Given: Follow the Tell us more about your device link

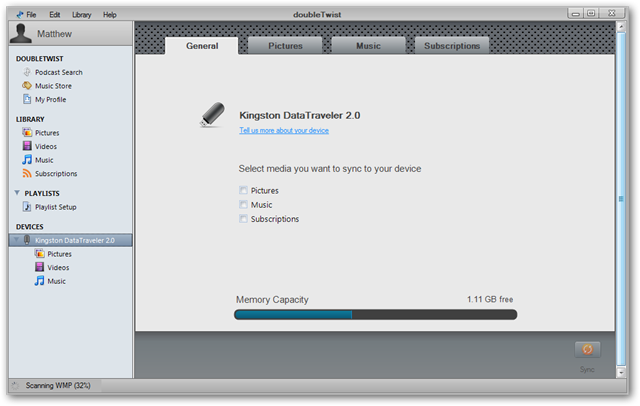Looking at the screenshot, I should point(284,131).
